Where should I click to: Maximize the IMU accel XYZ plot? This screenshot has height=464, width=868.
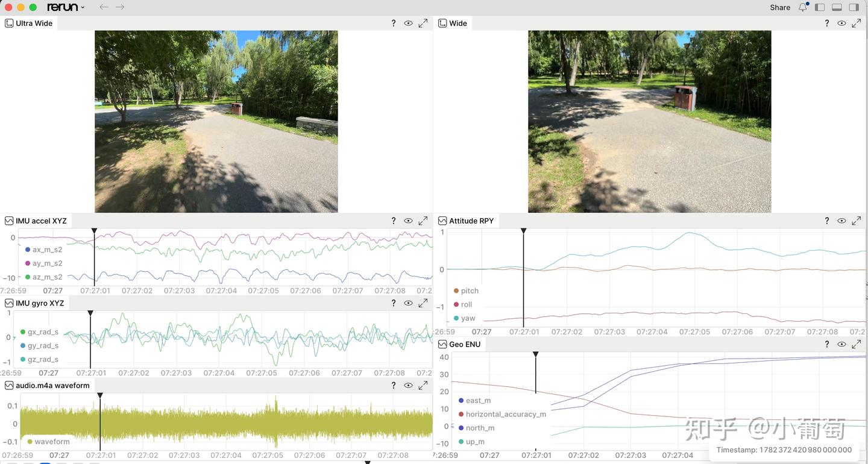pos(423,221)
